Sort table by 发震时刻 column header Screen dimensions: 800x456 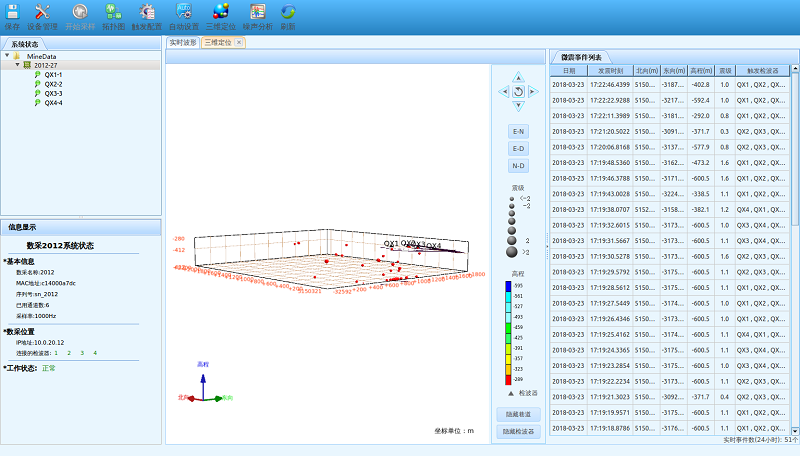point(610,71)
